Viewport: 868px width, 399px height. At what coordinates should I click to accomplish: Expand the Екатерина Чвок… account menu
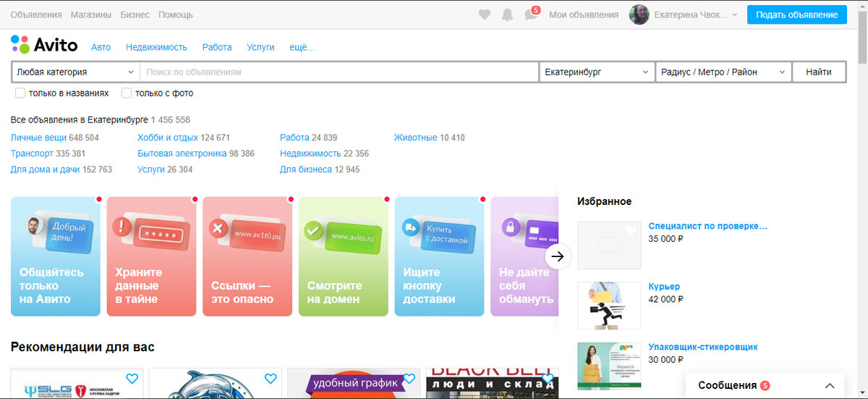tap(695, 14)
